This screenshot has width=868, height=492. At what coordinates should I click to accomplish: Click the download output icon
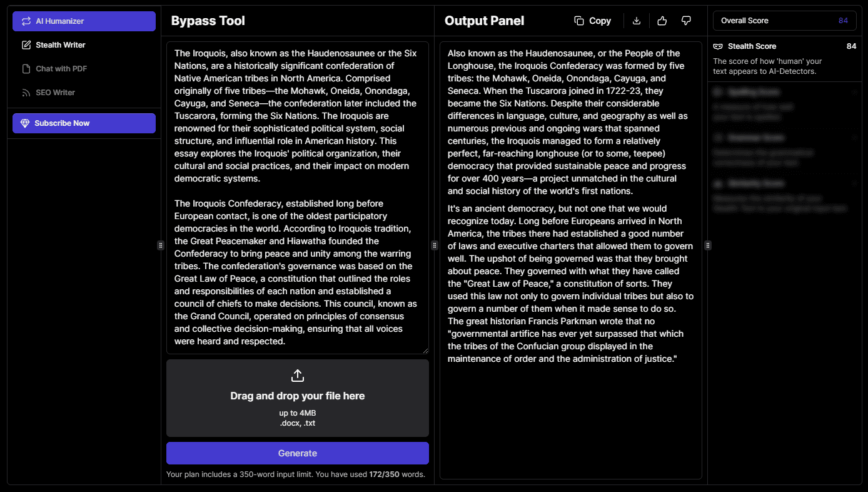click(x=637, y=21)
